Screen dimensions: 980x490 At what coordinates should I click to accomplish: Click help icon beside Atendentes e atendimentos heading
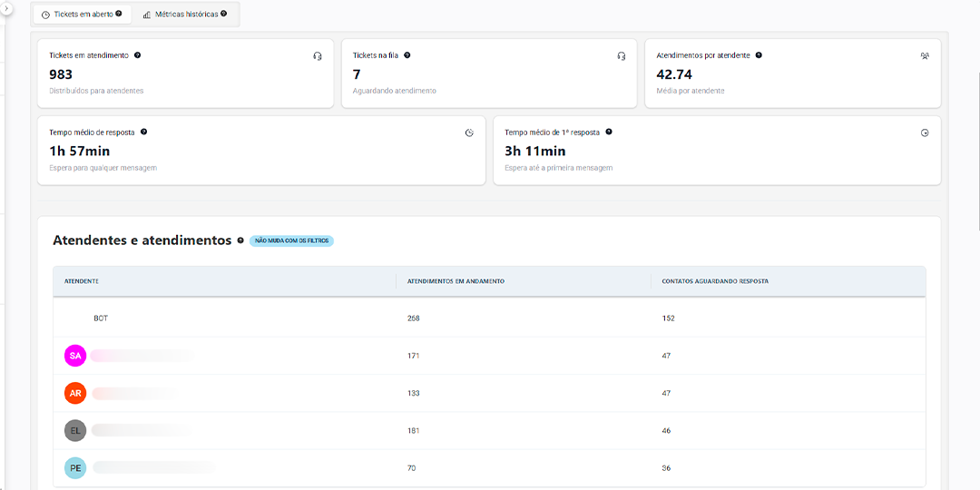pos(240,240)
